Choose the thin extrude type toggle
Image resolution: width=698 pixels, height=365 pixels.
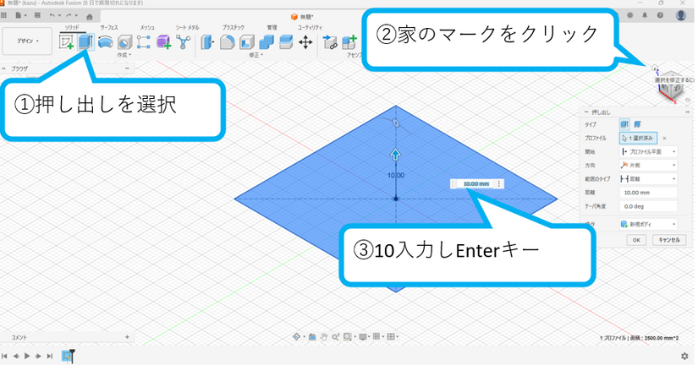(x=637, y=124)
